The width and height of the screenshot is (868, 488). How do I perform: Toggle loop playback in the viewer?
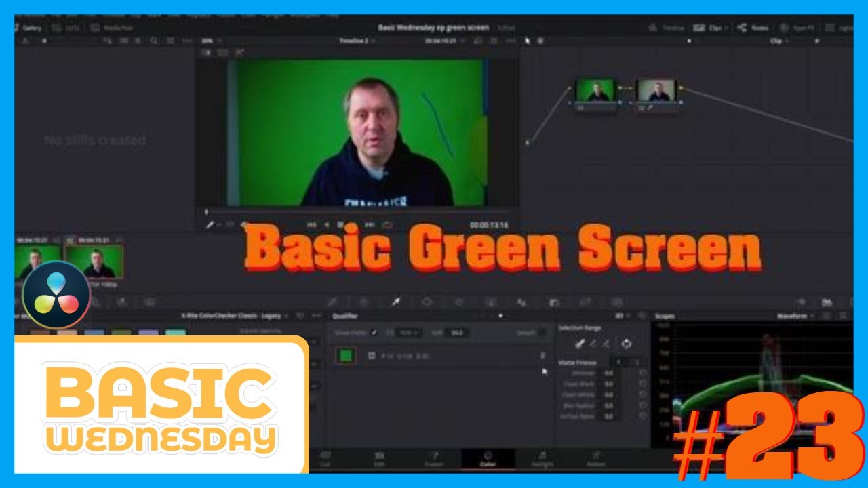coord(387,224)
